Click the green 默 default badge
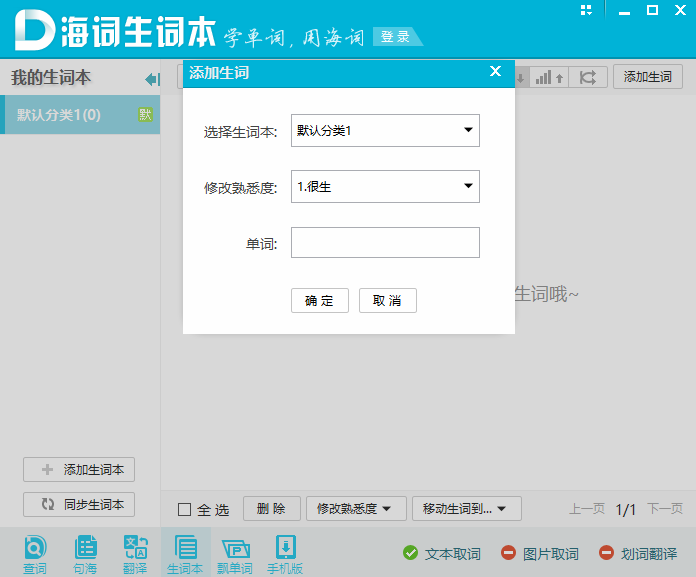Image resolution: width=696 pixels, height=577 pixels. point(145,115)
